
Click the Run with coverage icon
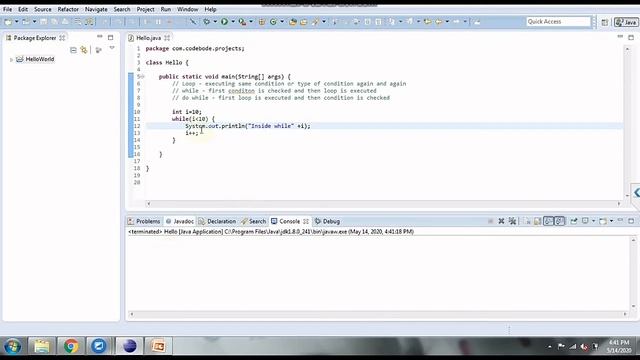pyautogui.click(x=242, y=22)
